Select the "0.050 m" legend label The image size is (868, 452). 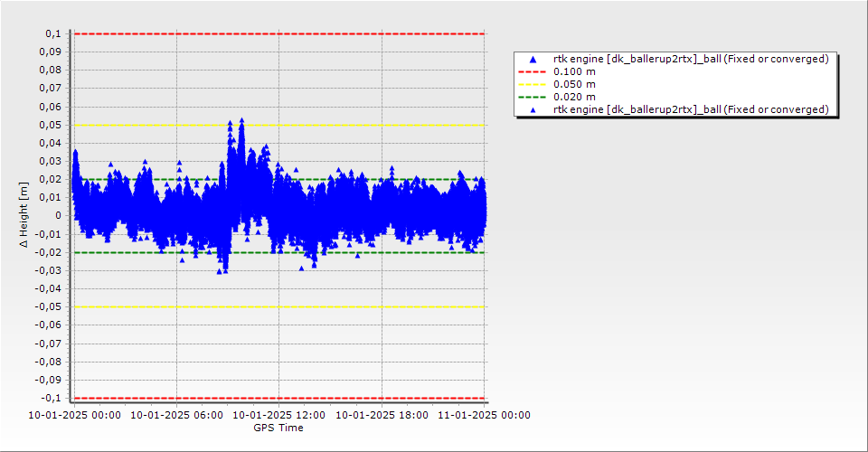(x=574, y=84)
